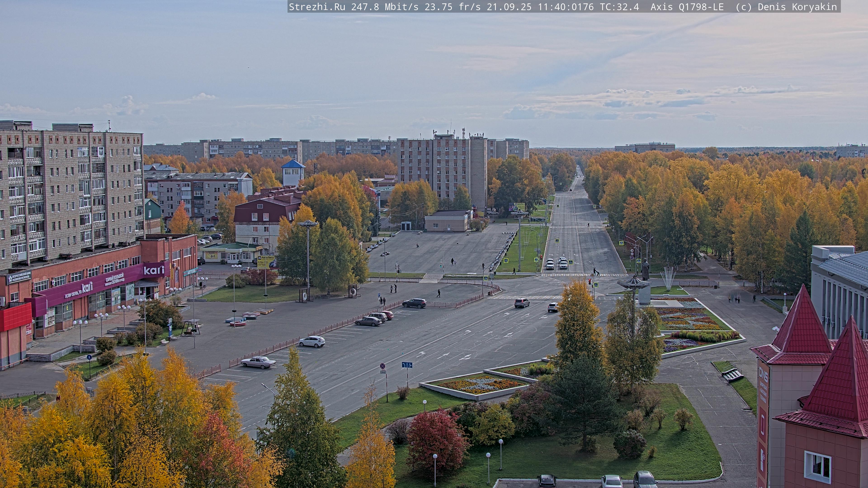Click the yellow AvtoLiga billboard

pyautogui.click(x=266, y=262)
